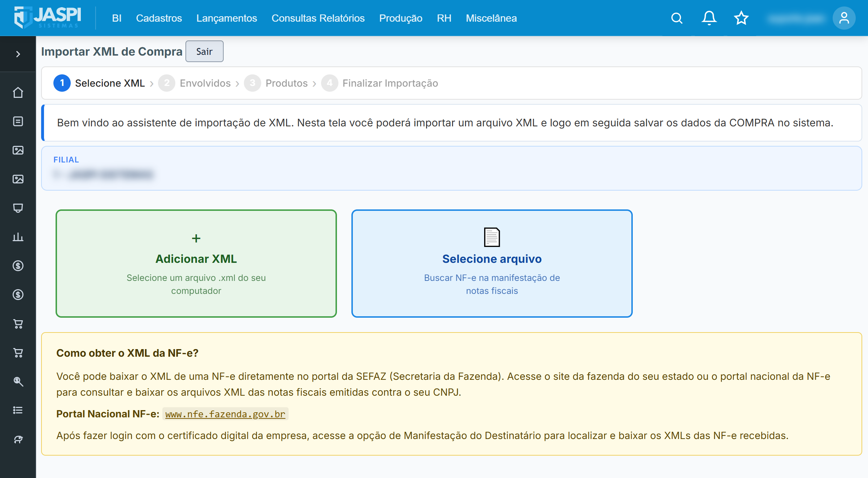The height and width of the screenshot is (478, 868).
Task: Open the Lançamentos menu
Action: [x=227, y=18]
